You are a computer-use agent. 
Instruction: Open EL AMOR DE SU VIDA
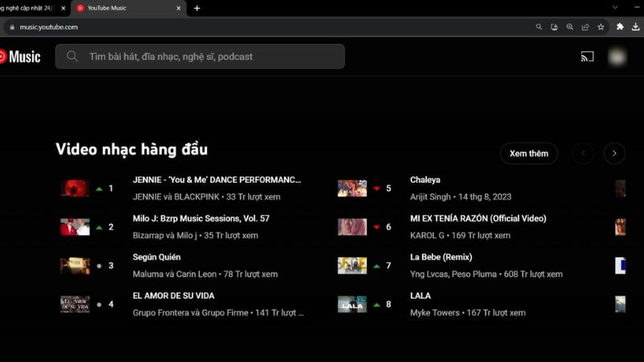tap(173, 295)
